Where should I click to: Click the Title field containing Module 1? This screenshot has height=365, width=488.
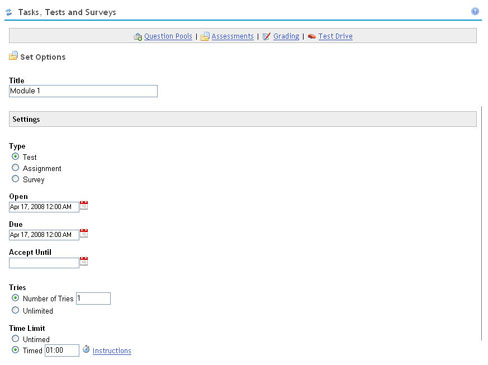(x=83, y=91)
